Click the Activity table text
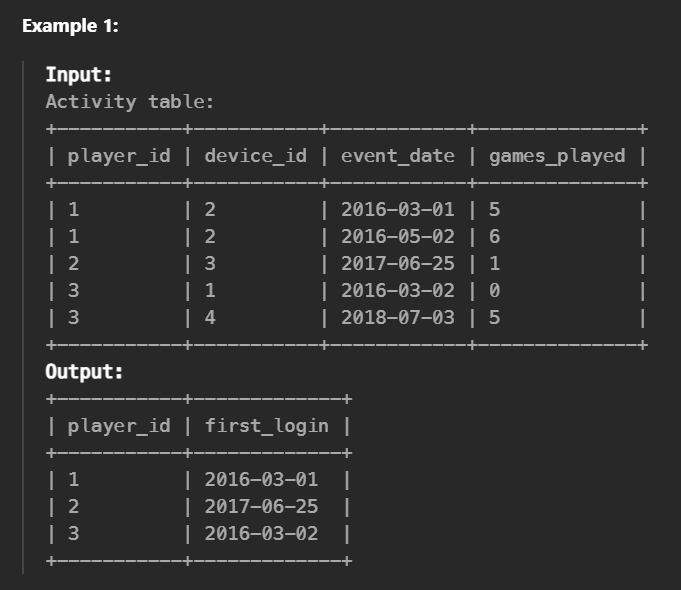The width and height of the screenshot is (681, 590). point(130,102)
